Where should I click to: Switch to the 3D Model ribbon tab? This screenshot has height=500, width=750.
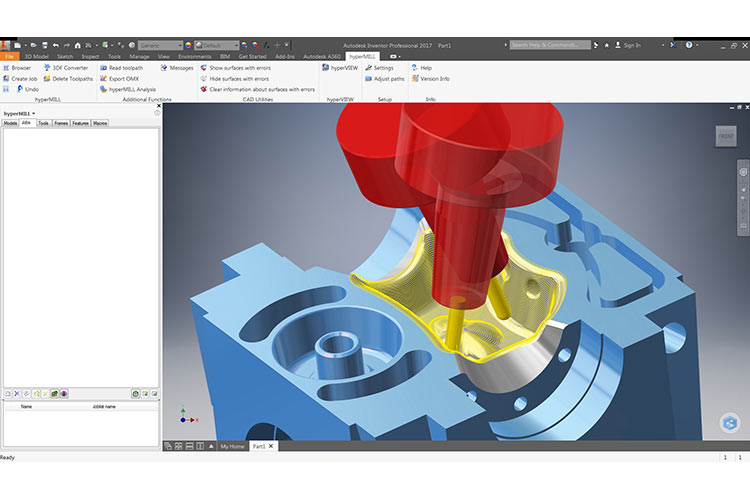(x=36, y=56)
